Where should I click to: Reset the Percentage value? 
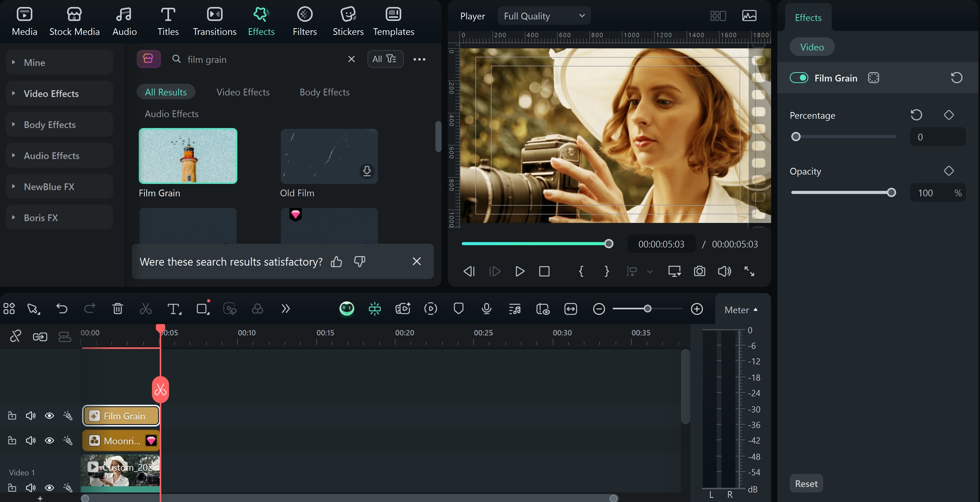(916, 115)
